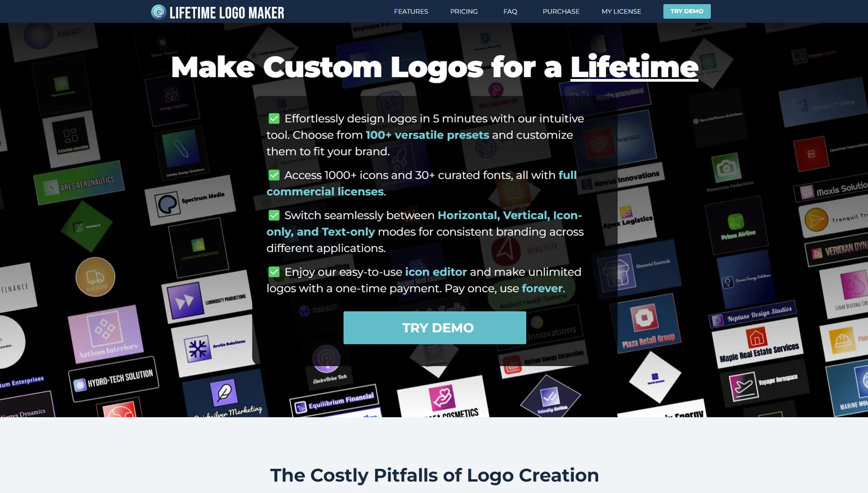The image size is (868, 493).
Task: Open the FAQ navigation link
Action: (x=510, y=11)
